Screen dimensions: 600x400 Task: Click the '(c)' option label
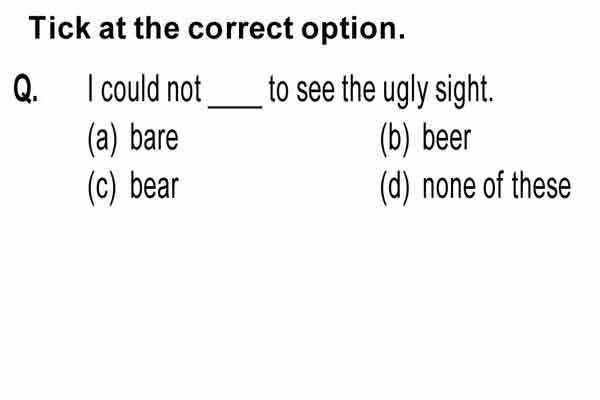[102, 188]
